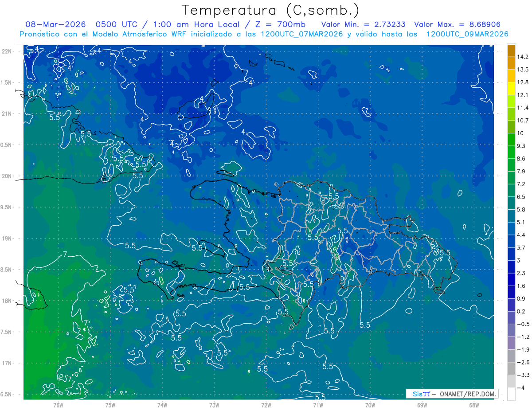Viewport: 532px width, 411px height.
Task: Click the '-3.3' color scale value
Action: 523,375
